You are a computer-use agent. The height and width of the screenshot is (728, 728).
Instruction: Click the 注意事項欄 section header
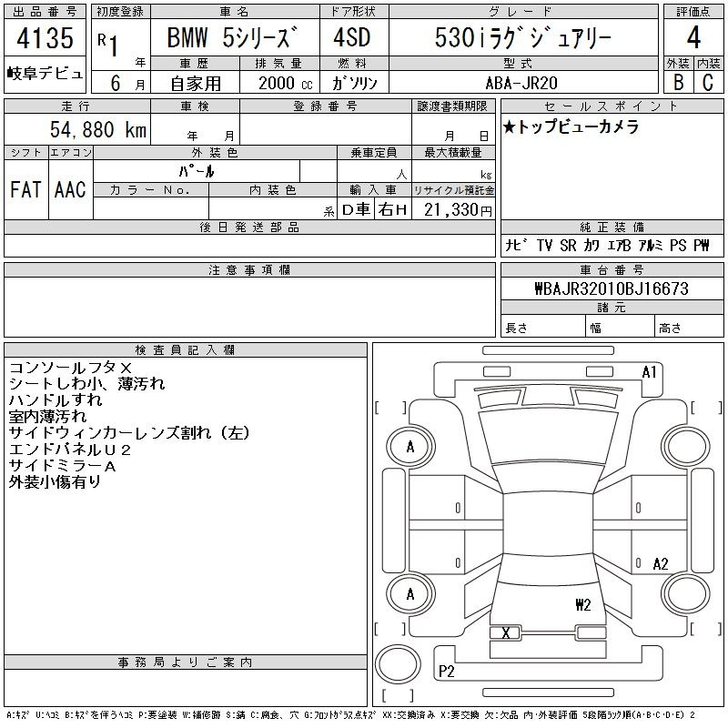[x=249, y=269]
